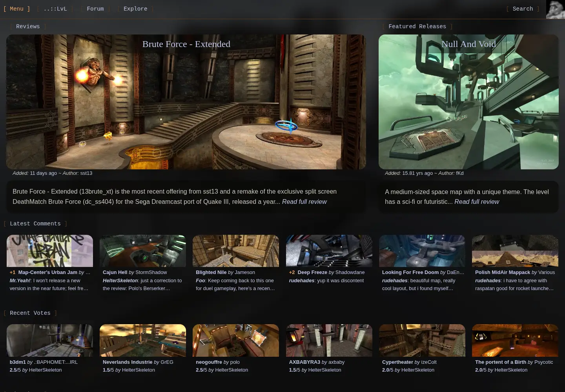565x392 pixels.
Task: Click rudehades comment "yup it was discontent"
Action: (x=326, y=281)
